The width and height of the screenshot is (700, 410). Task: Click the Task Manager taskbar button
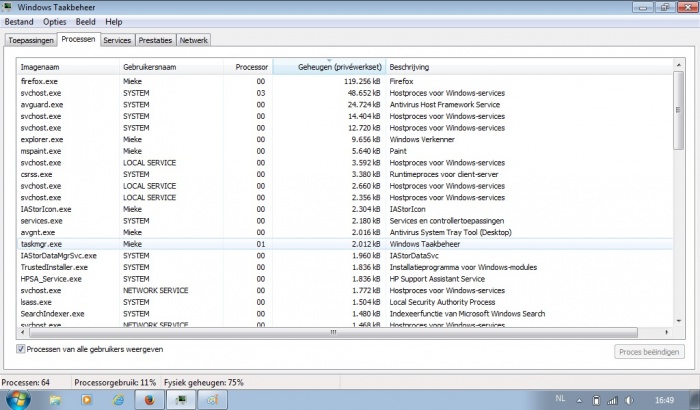tap(181, 400)
